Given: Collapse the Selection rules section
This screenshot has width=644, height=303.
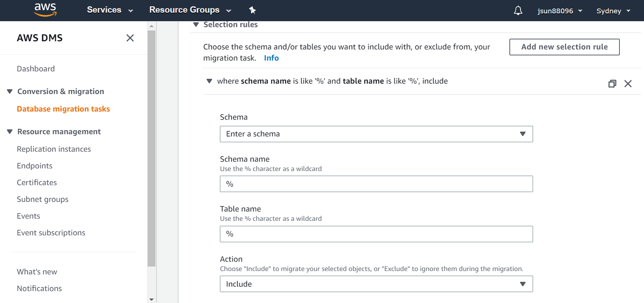Looking at the screenshot, I should click(x=196, y=25).
